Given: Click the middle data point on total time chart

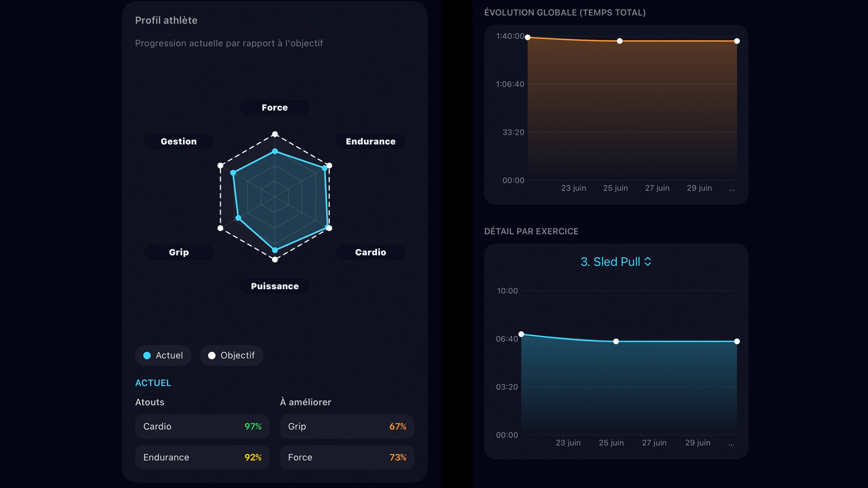Looking at the screenshot, I should [620, 41].
